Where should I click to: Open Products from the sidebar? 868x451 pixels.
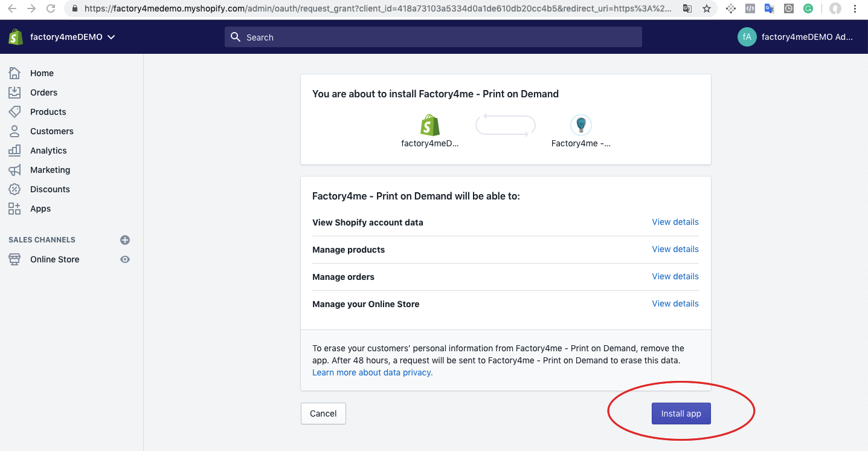pos(48,112)
